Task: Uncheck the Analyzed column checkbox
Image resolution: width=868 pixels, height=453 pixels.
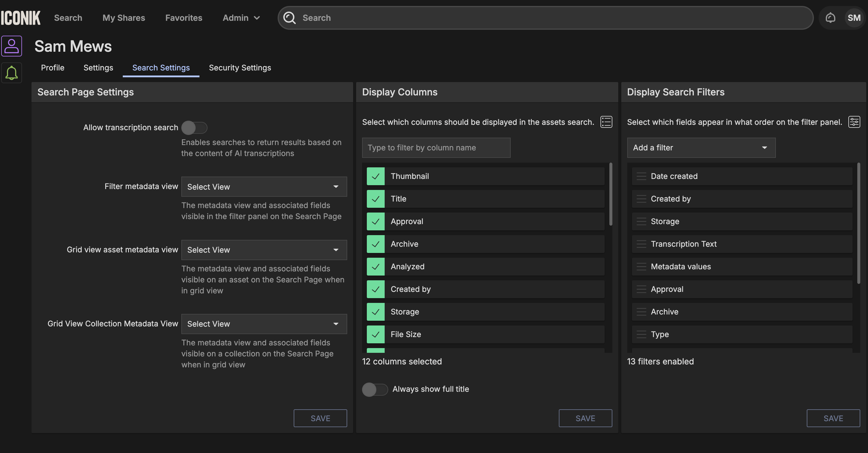Action: point(375,267)
